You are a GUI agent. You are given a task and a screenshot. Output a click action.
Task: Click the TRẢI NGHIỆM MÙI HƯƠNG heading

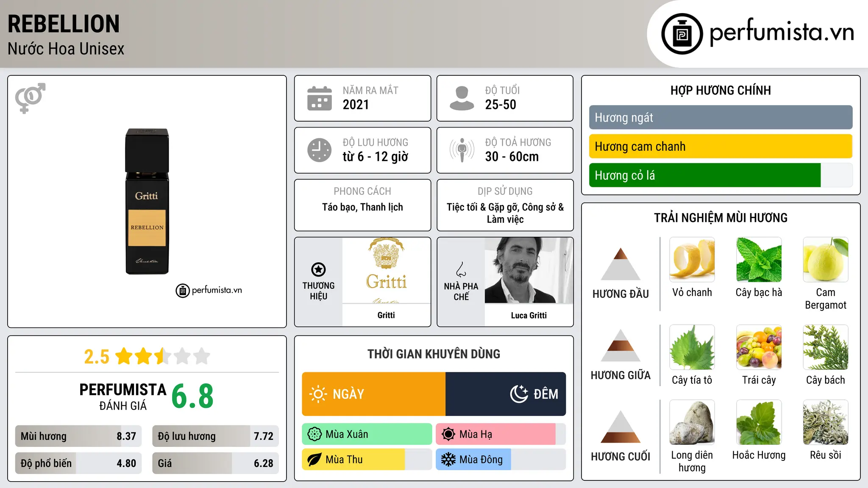click(721, 218)
